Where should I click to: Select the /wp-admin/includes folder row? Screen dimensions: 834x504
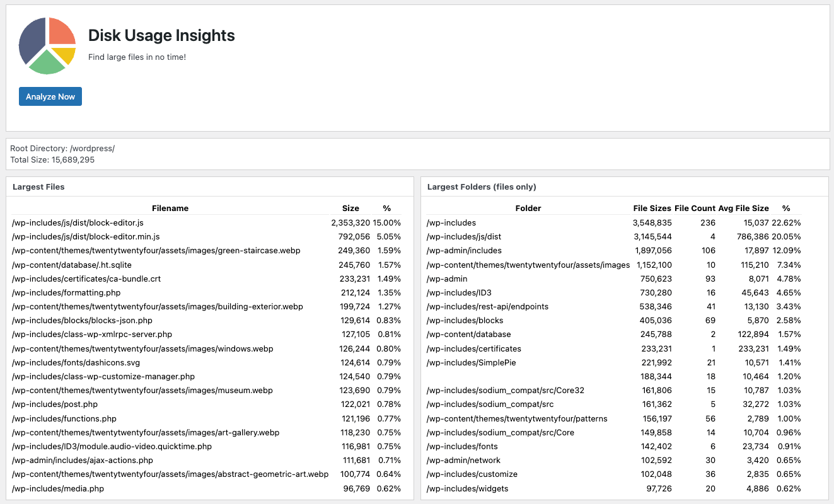tap(614, 250)
